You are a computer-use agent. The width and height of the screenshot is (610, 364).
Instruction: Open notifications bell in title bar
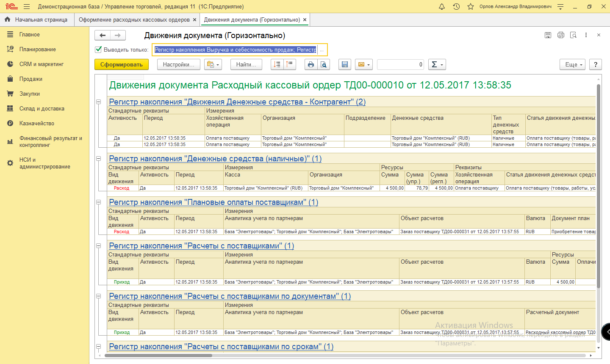442,6
